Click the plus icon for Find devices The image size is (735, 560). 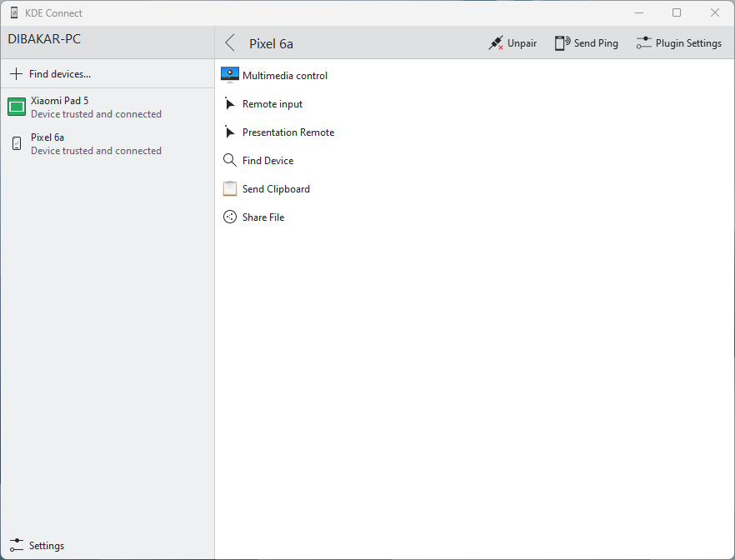point(17,74)
